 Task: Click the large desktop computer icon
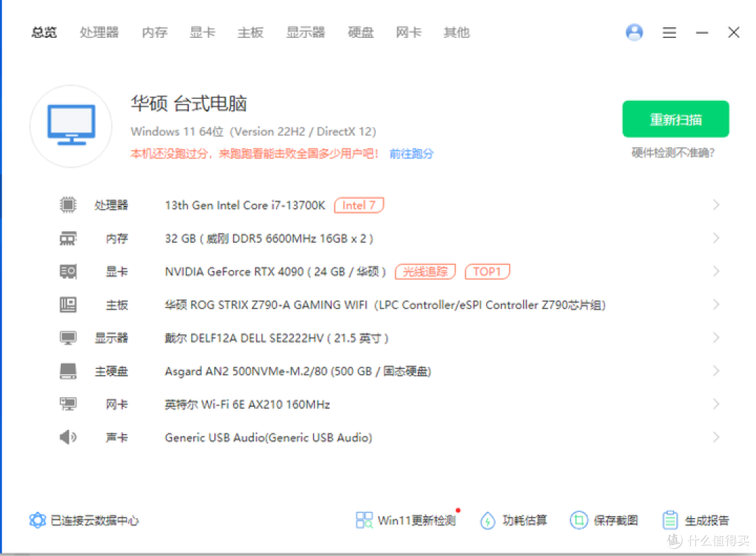coord(71,126)
